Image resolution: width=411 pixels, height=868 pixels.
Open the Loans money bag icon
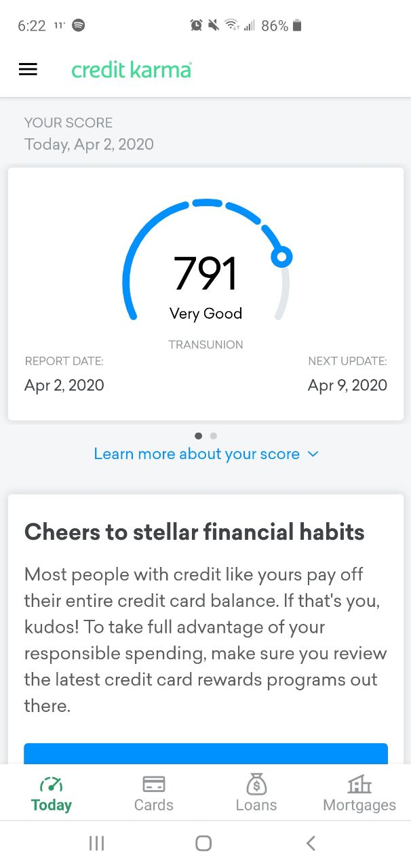[x=256, y=783]
